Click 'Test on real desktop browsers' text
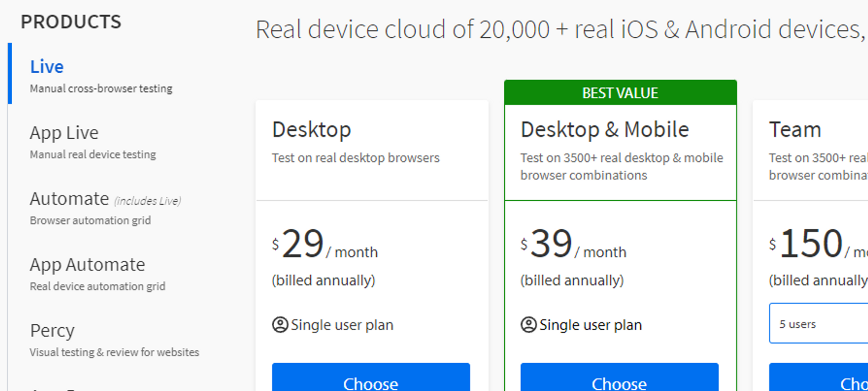The width and height of the screenshot is (868, 391). click(356, 158)
